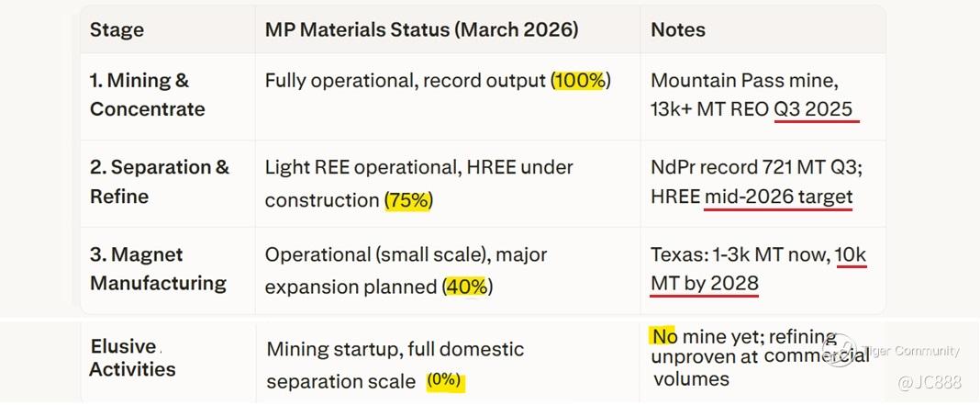Click the yellow highlighted "No" word
The width and height of the screenshot is (980, 405).
pos(664,336)
